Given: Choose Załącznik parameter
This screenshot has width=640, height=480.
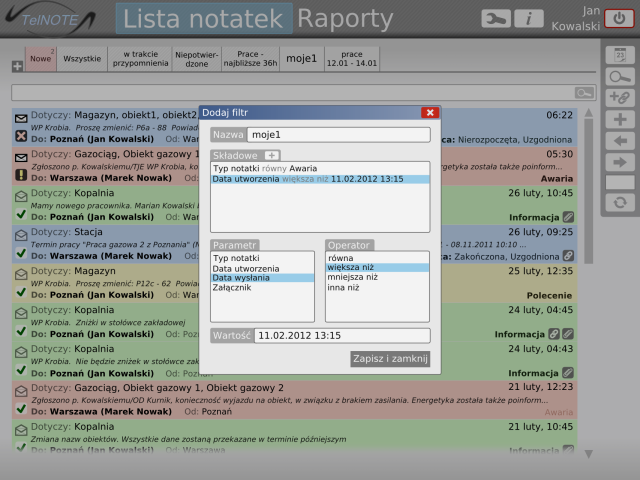Looking at the screenshot, I should point(262,288).
